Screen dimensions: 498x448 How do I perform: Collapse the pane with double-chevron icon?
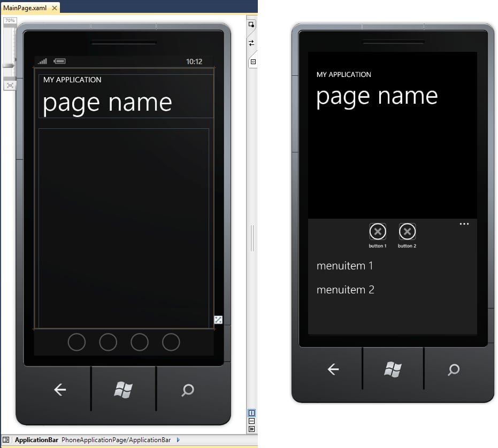(x=251, y=429)
